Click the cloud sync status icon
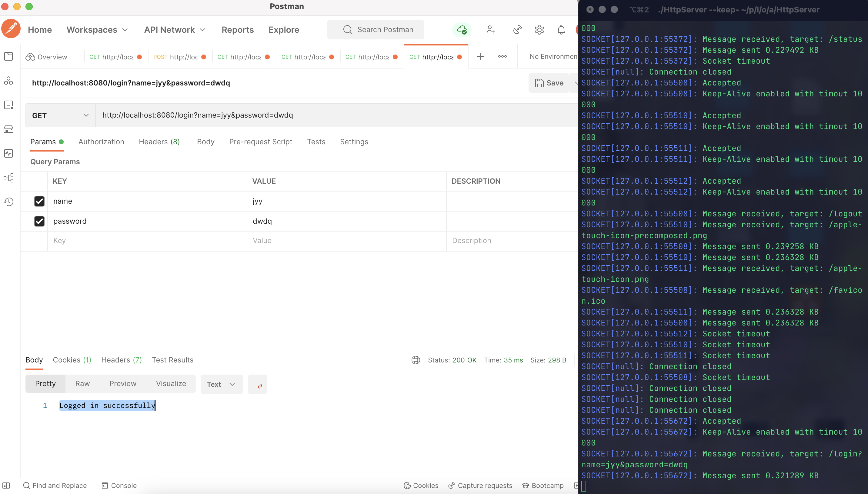This screenshot has height=494, width=868. click(462, 30)
